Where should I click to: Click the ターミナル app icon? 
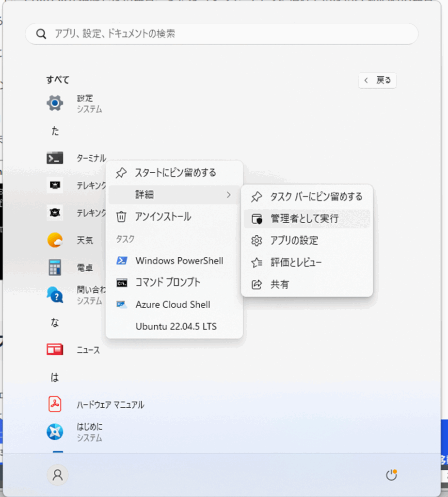[x=55, y=158]
